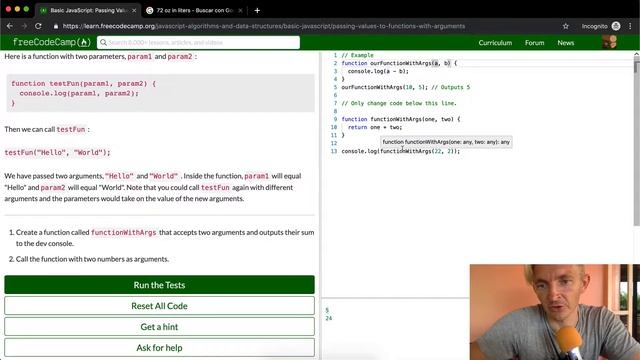The image size is (640, 360).
Task: Click the freeCodeCamp logo
Action: [51, 42]
